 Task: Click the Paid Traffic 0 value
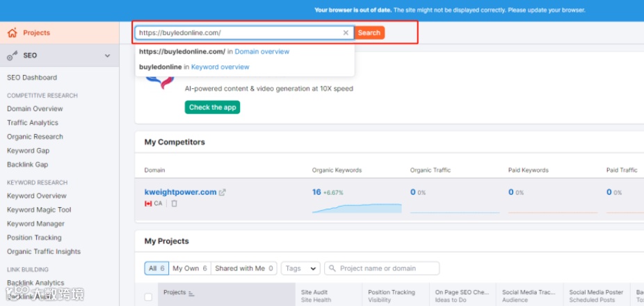609,192
